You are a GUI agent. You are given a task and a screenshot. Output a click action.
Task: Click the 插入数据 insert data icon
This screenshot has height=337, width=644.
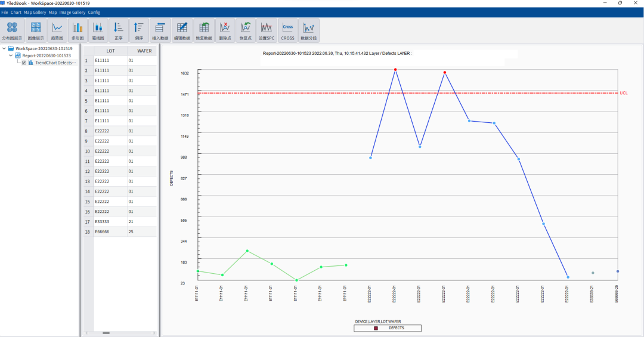tap(160, 30)
